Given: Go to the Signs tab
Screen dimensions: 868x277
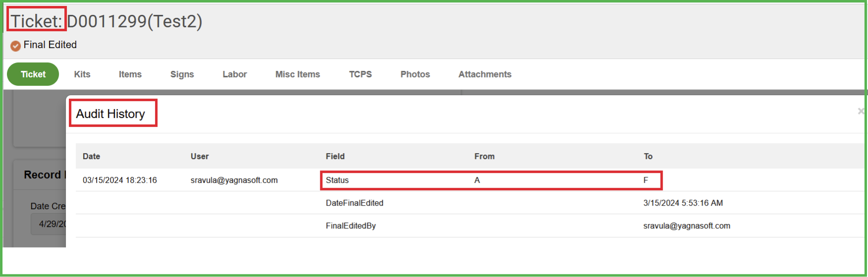Looking at the screenshot, I should tap(182, 74).
